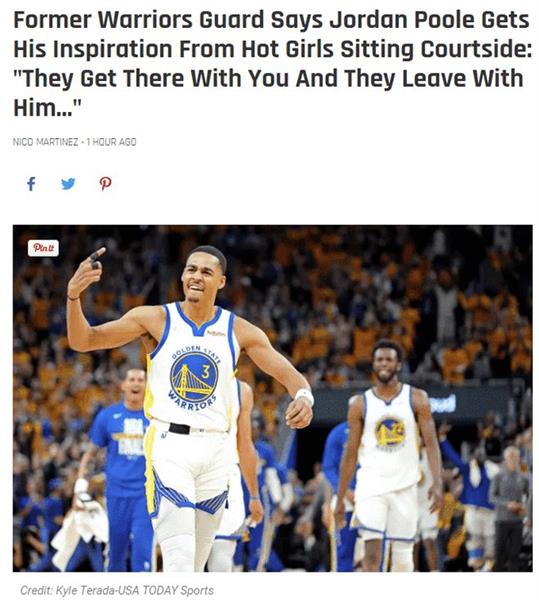The height and width of the screenshot is (600, 539).
Task: Click the 'Him...' ending of the headline
Action: (x=47, y=108)
